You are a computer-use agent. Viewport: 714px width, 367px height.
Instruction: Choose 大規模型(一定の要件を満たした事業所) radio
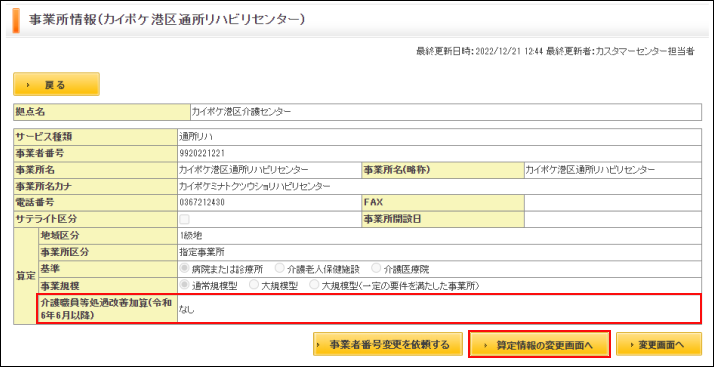coord(314,285)
